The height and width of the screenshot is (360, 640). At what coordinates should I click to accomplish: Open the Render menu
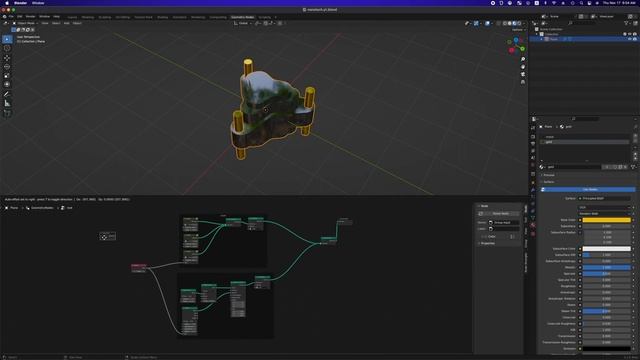tap(31, 17)
